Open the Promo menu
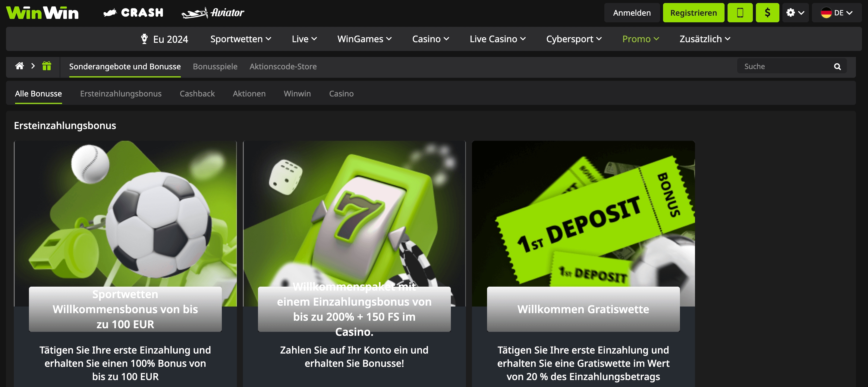The image size is (868, 387). tap(640, 39)
